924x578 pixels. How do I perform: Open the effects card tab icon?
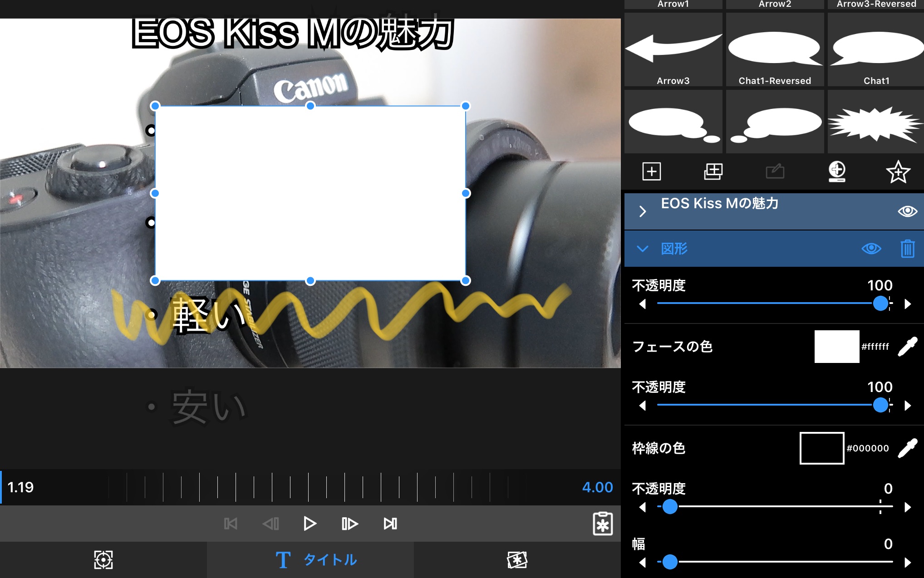(x=517, y=560)
